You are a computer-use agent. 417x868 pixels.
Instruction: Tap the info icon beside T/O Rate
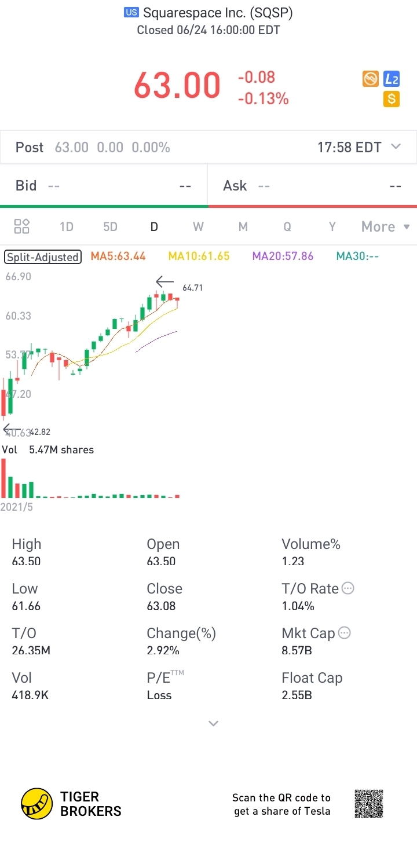click(x=348, y=588)
